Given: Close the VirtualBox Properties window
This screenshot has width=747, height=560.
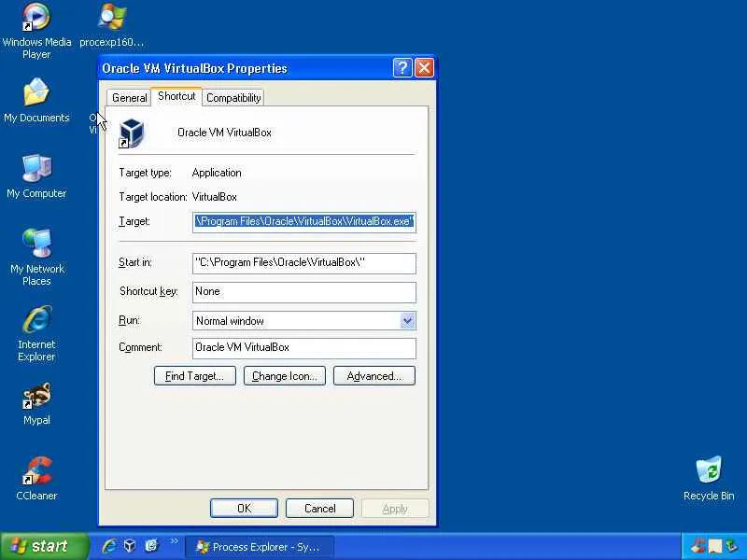Looking at the screenshot, I should [x=424, y=67].
